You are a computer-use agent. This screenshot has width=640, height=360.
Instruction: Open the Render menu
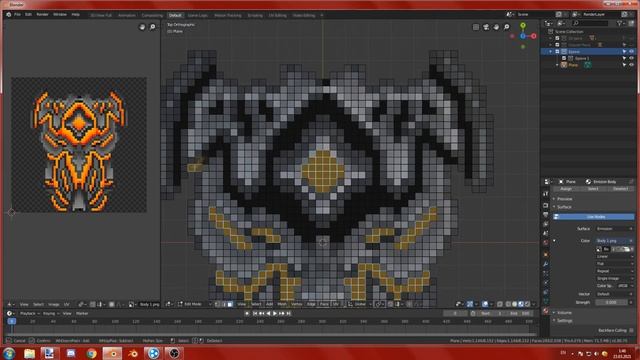[42, 15]
